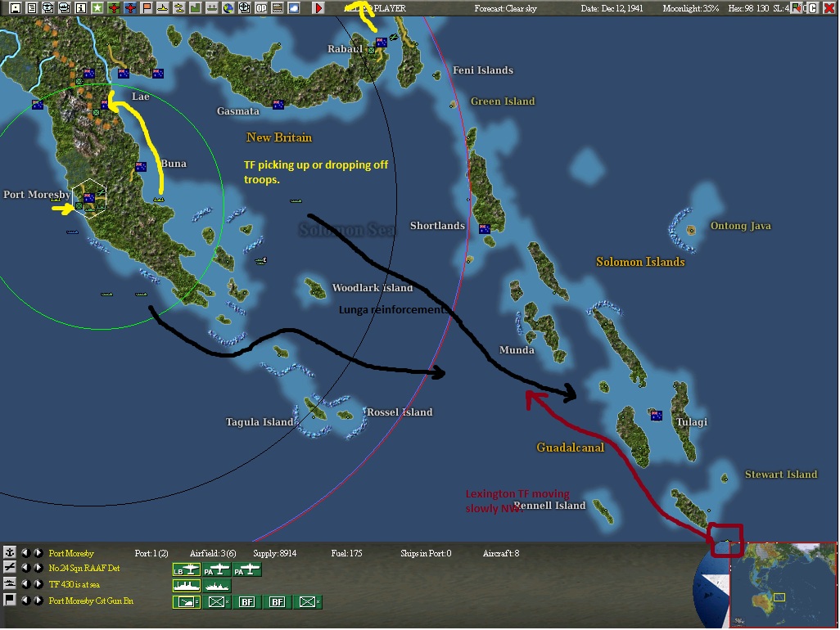
Task: Click the red play end-turn arrow
Action: point(318,8)
